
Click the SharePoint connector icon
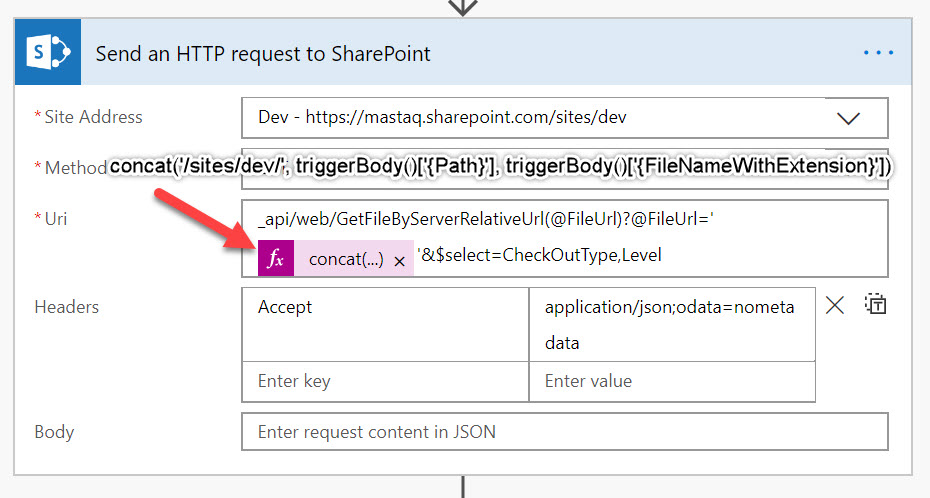pyautogui.click(x=49, y=53)
